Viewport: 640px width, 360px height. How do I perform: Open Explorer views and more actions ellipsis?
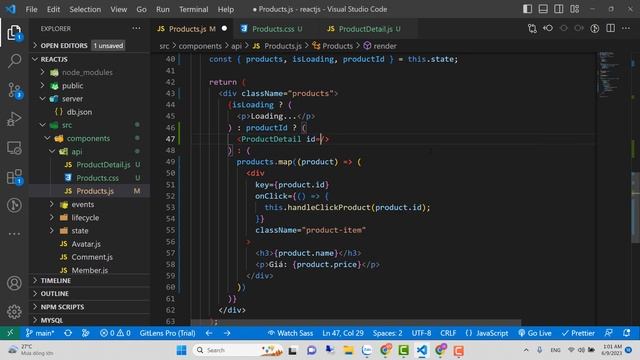click(x=136, y=28)
